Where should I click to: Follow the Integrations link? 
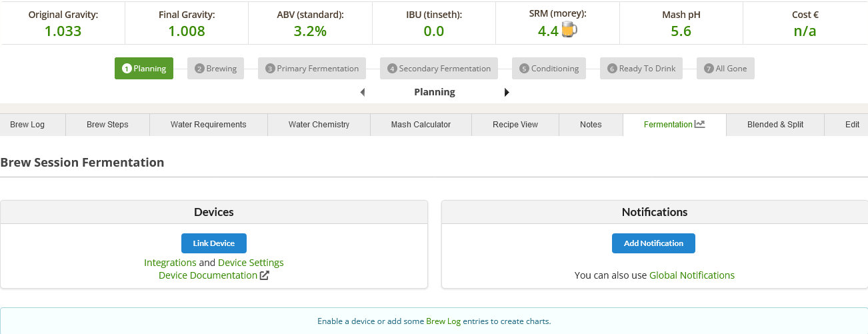(170, 263)
